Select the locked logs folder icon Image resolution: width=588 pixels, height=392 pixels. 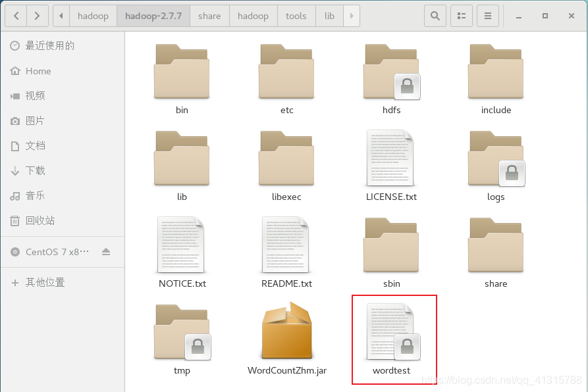pyautogui.click(x=496, y=159)
